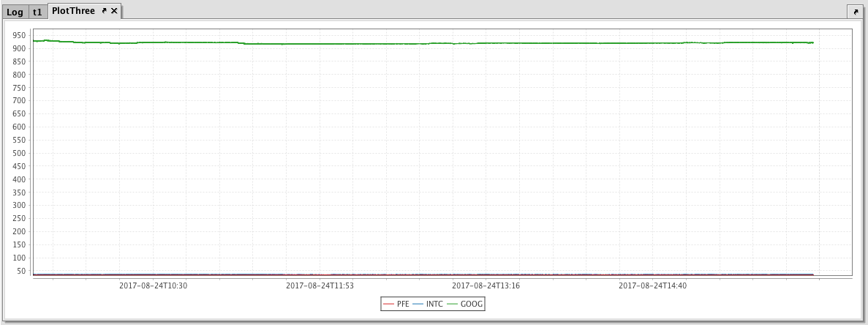Close the PlotThree tab with the X
Image resolution: width=868 pixels, height=325 pixels.
pos(114,11)
